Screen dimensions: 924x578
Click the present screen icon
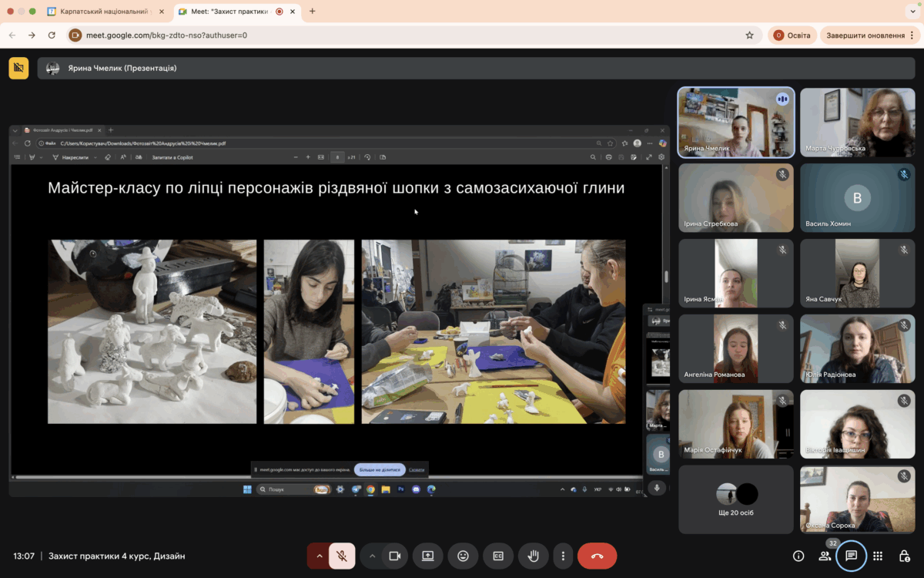(x=427, y=556)
